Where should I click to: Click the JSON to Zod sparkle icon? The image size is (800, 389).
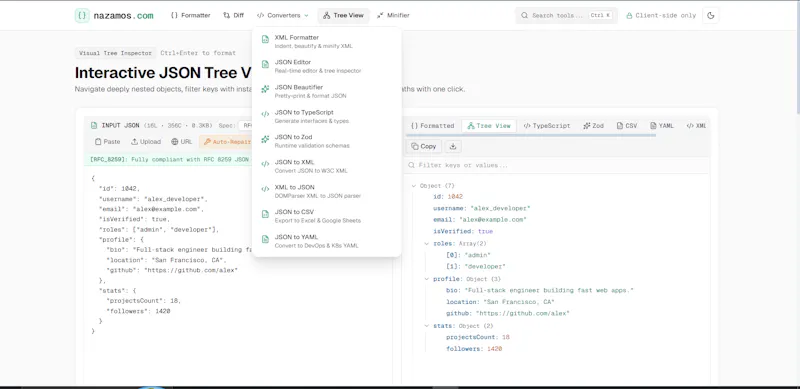[265, 139]
